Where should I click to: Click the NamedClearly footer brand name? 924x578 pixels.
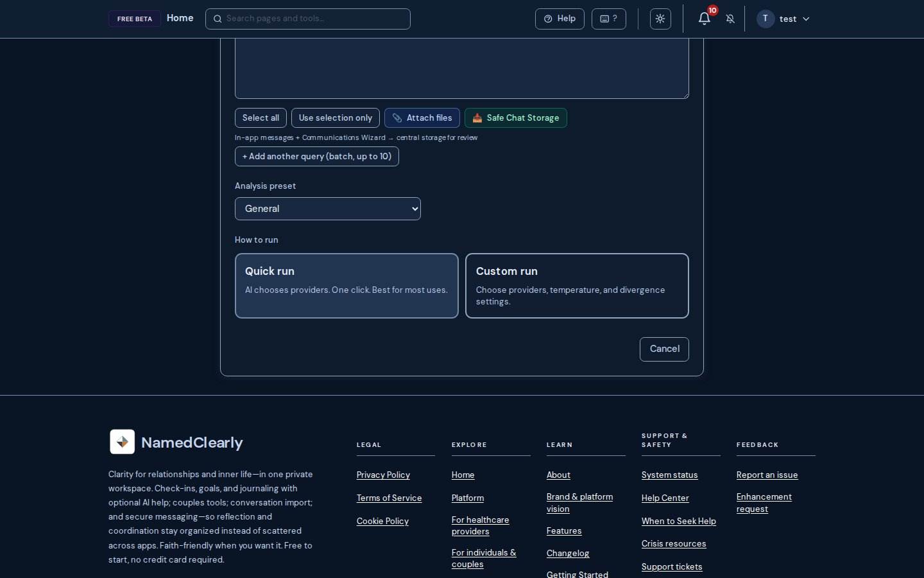pyautogui.click(x=192, y=442)
